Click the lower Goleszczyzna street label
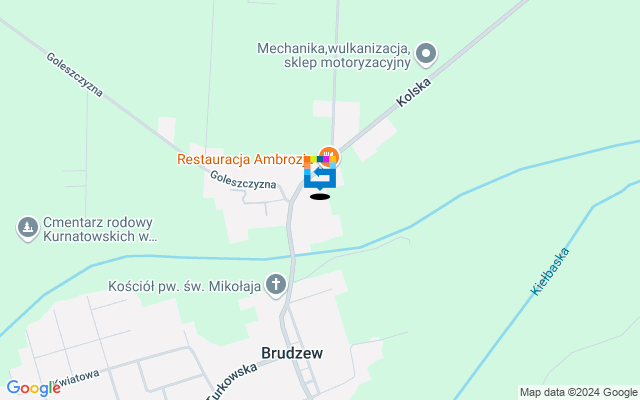The height and width of the screenshot is (400, 640). coord(243,180)
